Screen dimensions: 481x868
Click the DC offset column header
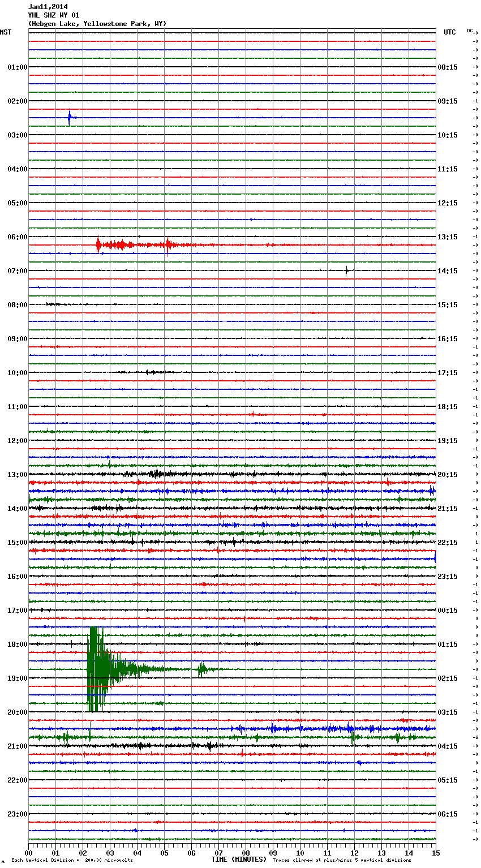(x=471, y=31)
